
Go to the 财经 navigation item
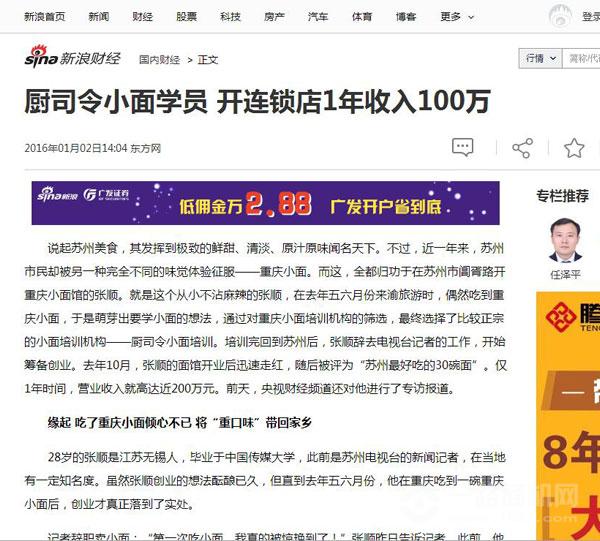[142, 17]
